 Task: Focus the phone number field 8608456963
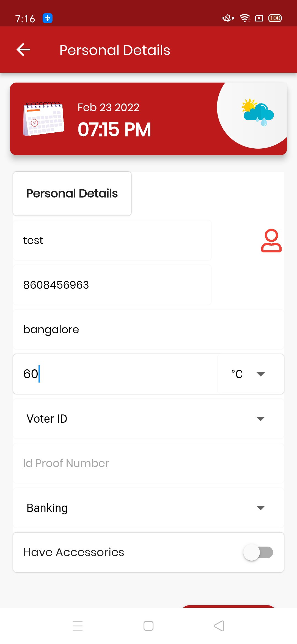[x=112, y=285]
